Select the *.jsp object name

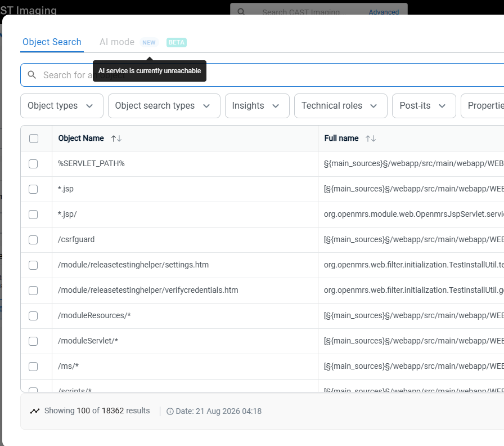tap(66, 189)
